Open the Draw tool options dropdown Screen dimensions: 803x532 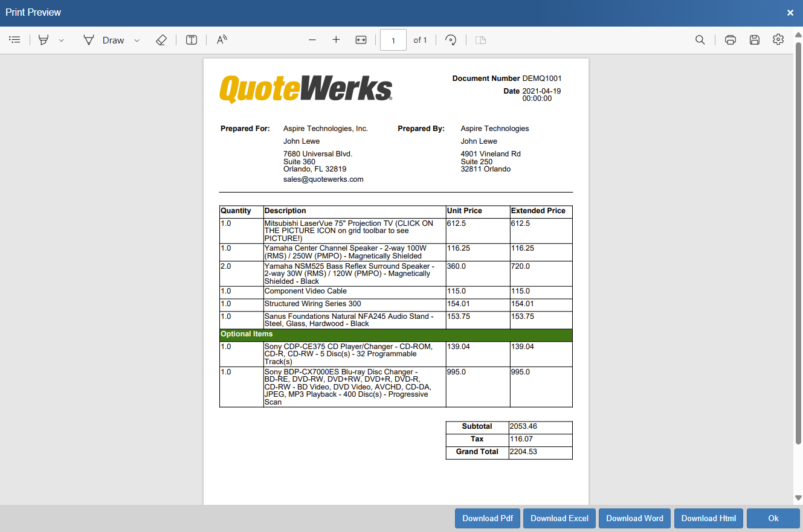point(137,40)
